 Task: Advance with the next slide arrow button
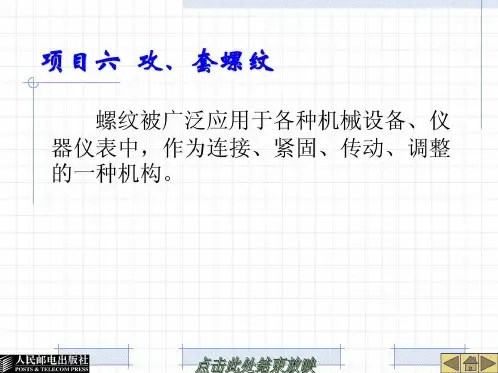click(x=488, y=363)
